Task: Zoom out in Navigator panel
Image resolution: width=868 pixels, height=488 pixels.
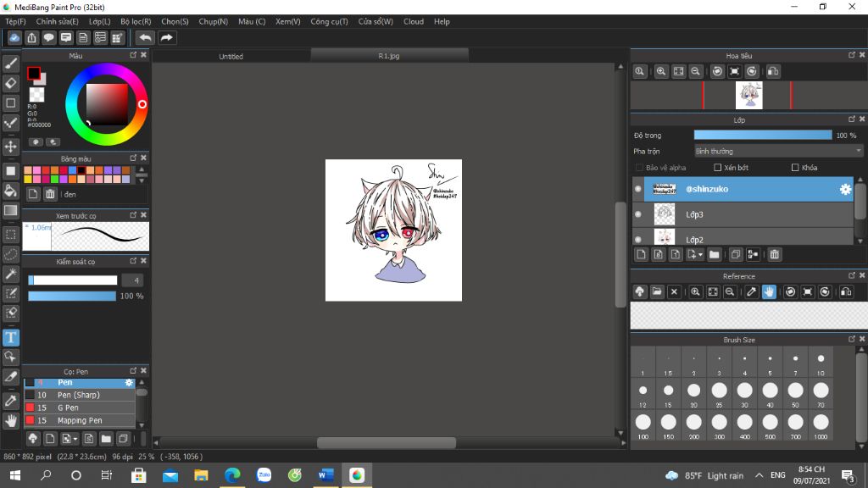Action: point(696,71)
